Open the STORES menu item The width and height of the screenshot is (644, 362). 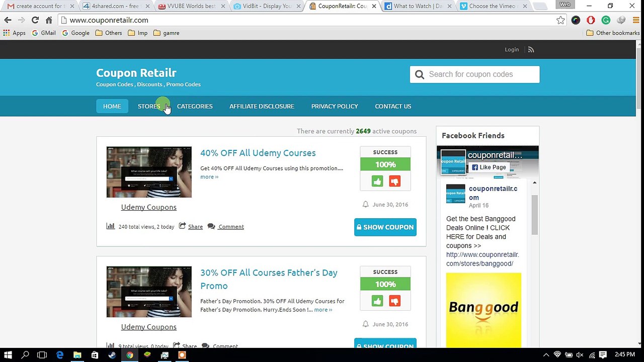149,106
